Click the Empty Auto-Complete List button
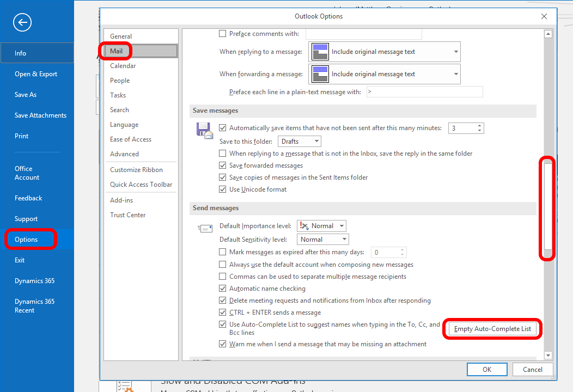Image resolution: width=573 pixels, height=392 pixels. [492, 329]
